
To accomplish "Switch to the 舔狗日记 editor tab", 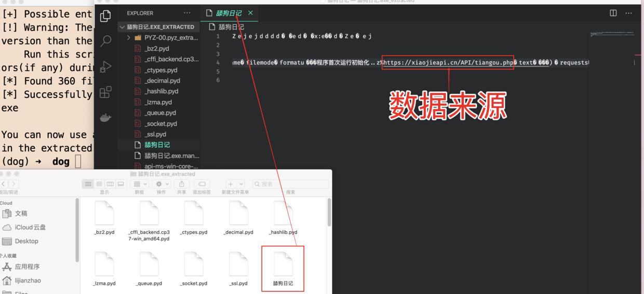I will pyautogui.click(x=230, y=13).
